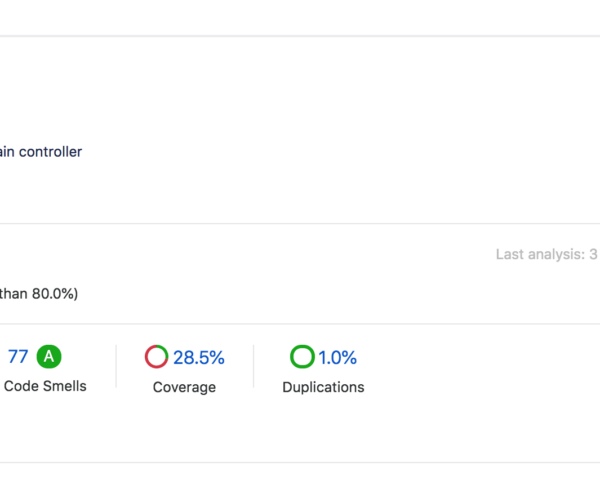Click the red coverage ring icon

click(x=157, y=357)
